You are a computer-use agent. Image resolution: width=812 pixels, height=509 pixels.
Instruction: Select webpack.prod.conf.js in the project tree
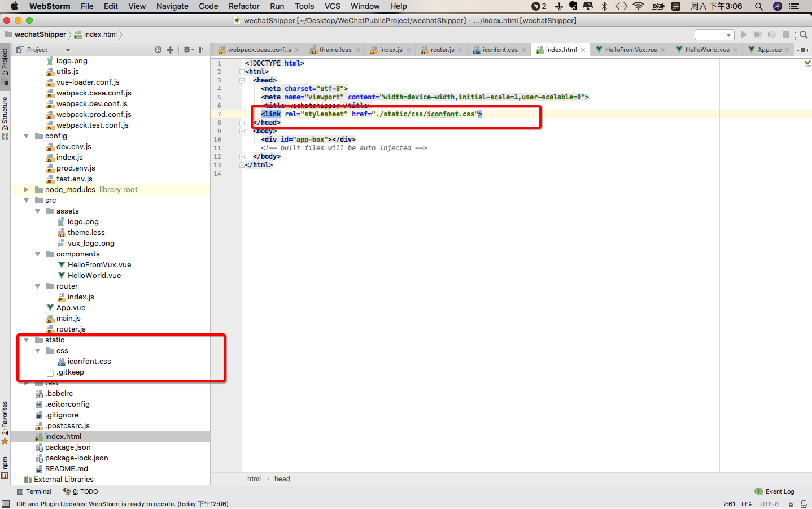pyautogui.click(x=94, y=115)
